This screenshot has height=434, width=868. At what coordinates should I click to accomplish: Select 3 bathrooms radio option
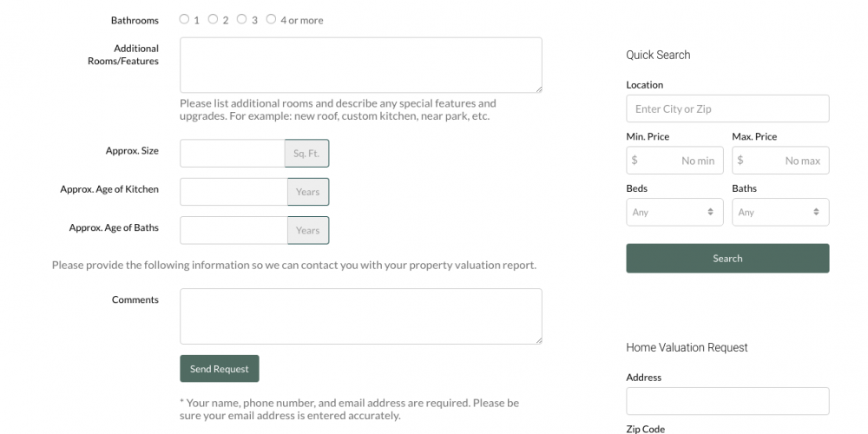click(x=242, y=19)
